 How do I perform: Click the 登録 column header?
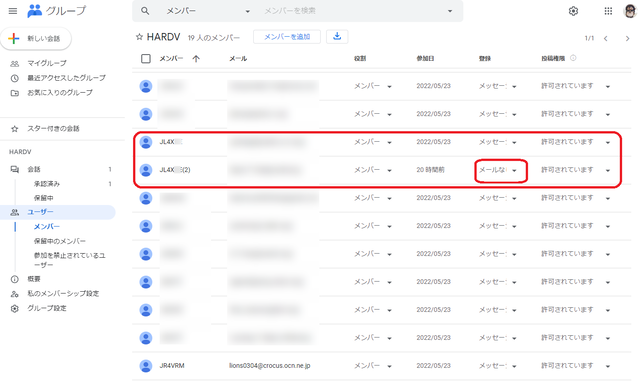point(485,59)
